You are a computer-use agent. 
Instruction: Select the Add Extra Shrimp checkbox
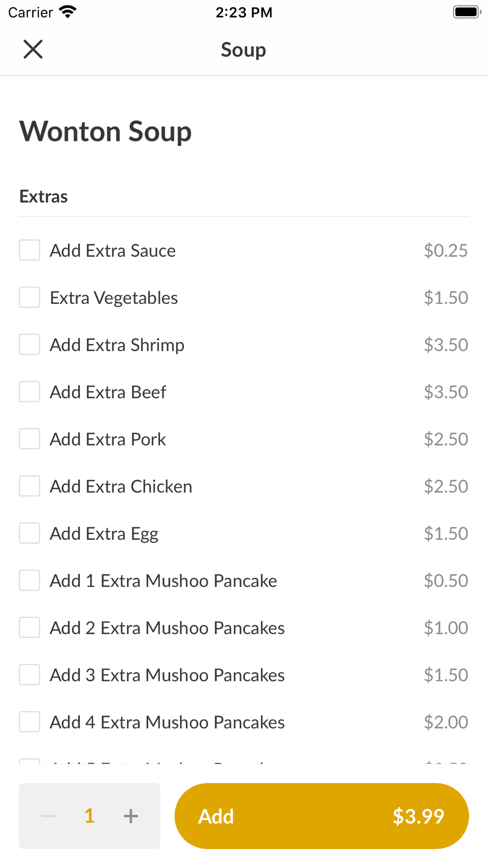[30, 345]
